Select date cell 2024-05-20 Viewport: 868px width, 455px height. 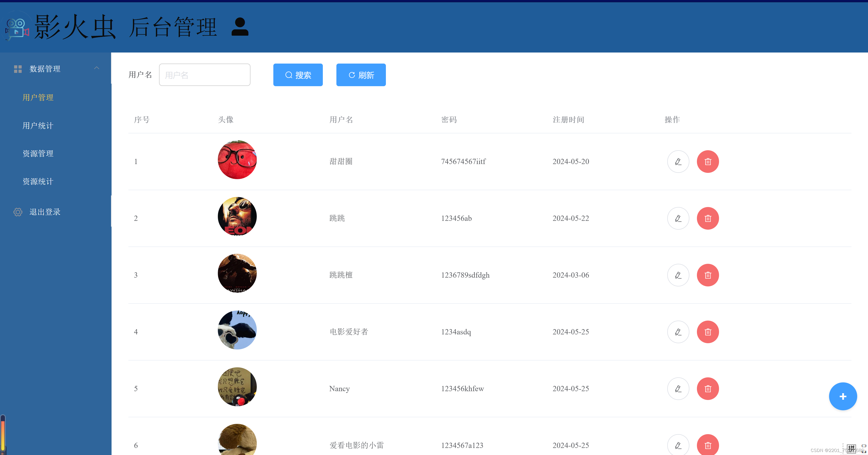click(x=571, y=162)
